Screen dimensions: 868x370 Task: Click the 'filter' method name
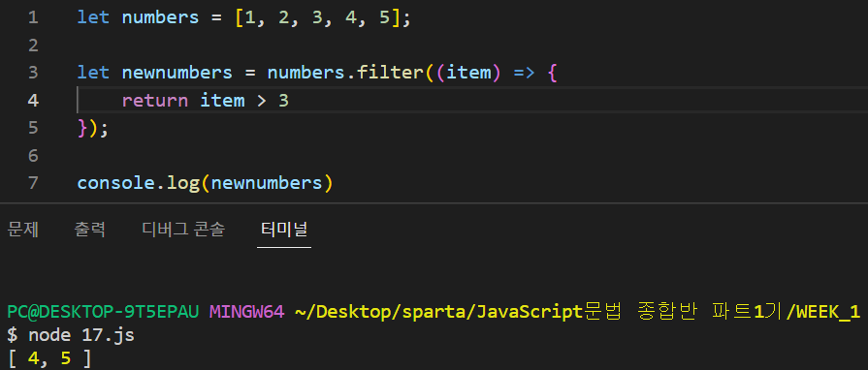pos(390,73)
